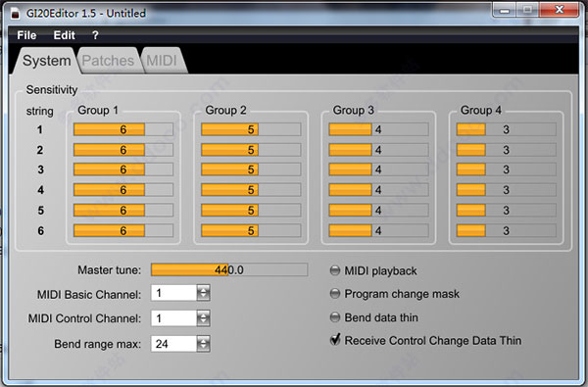Adjust Group 4 string 4 sensitivity slider

tap(507, 190)
